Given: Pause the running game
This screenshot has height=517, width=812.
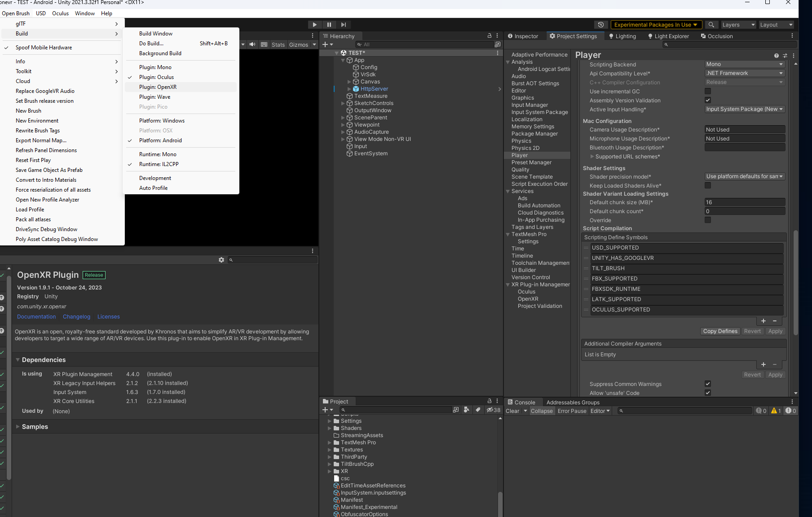Looking at the screenshot, I should coord(329,25).
